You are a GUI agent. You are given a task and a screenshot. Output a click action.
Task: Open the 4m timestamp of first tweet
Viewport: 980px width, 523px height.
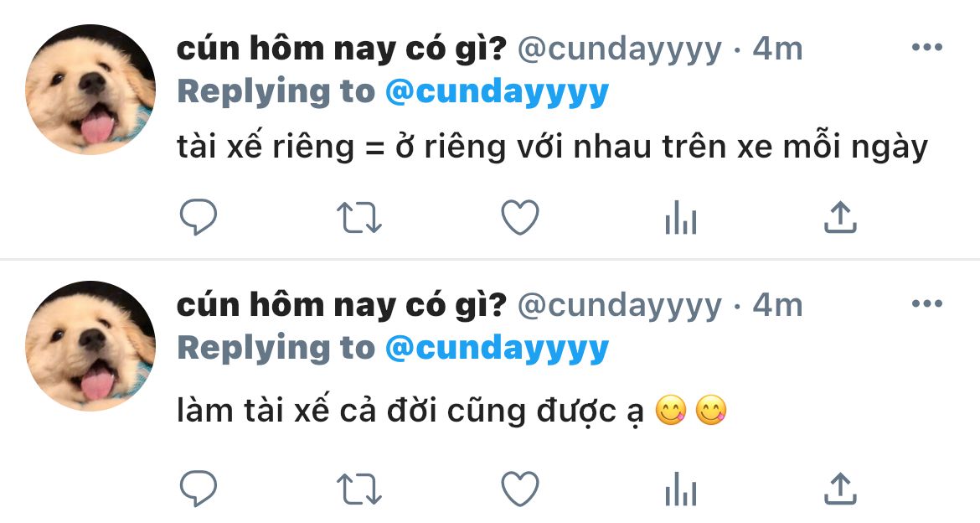[x=776, y=49]
